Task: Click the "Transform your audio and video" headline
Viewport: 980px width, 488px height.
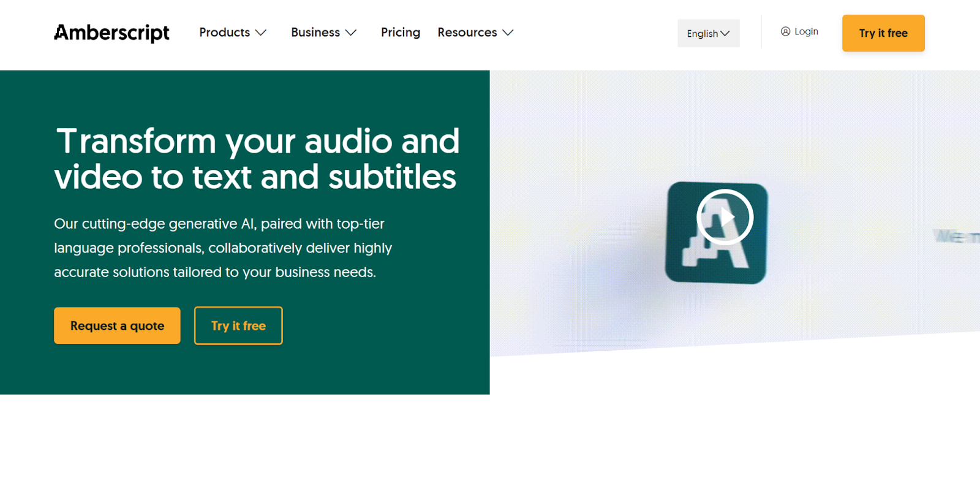Action: coord(257,159)
